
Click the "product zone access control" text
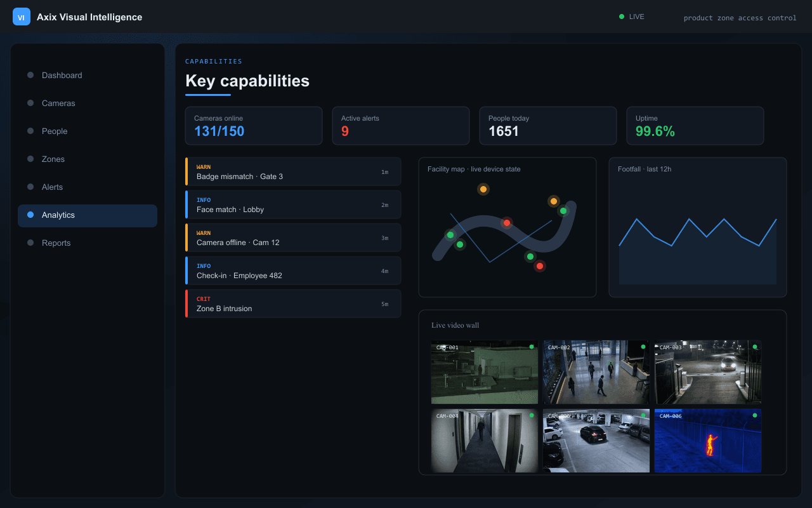[740, 18]
